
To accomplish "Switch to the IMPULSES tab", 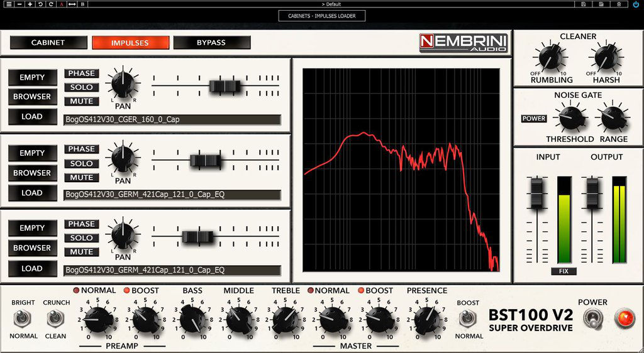I will pos(130,43).
